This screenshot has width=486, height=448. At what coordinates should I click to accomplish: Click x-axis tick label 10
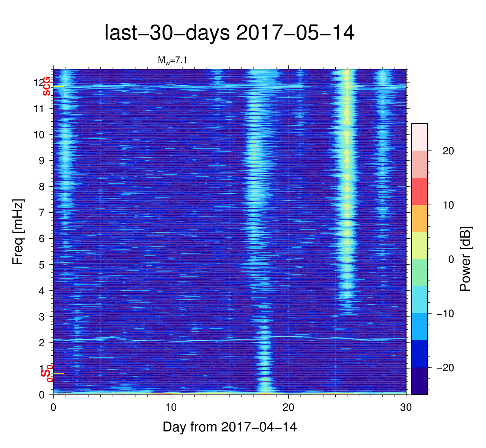click(x=171, y=407)
